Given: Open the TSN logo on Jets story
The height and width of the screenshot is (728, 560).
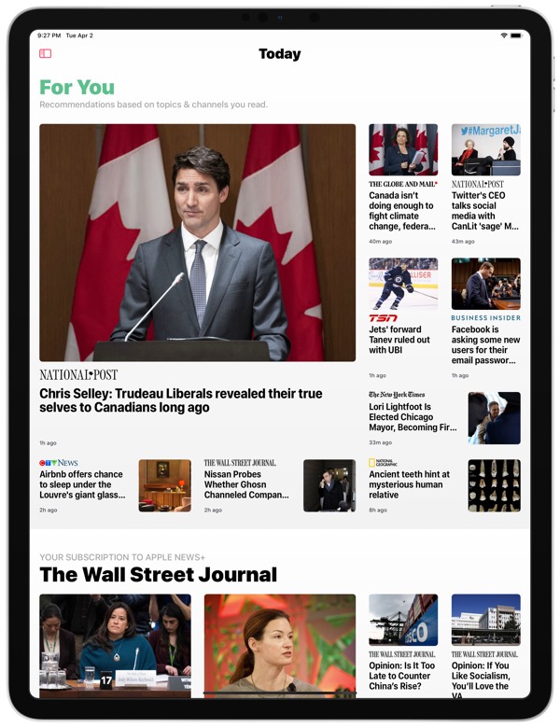Looking at the screenshot, I should (383, 318).
